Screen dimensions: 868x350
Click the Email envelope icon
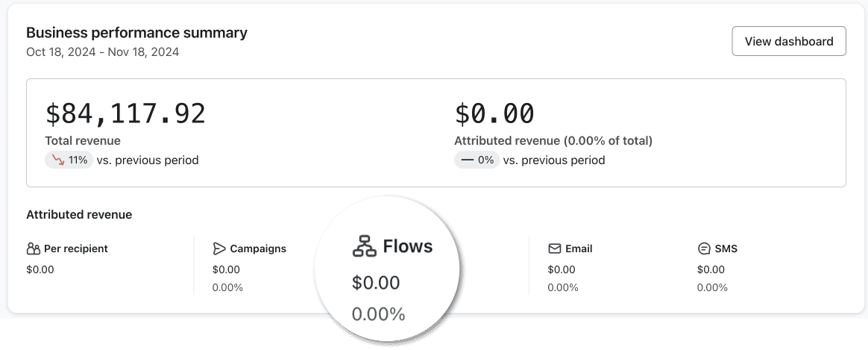555,249
